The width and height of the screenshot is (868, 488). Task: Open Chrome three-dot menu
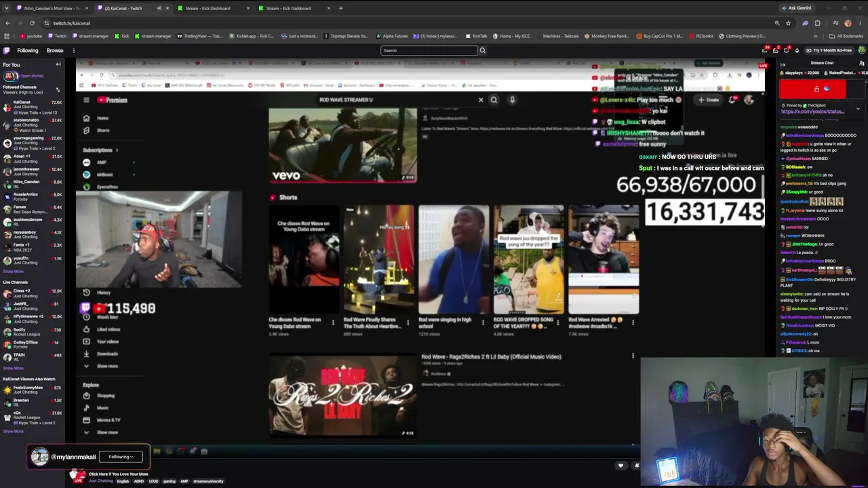pos(861,23)
